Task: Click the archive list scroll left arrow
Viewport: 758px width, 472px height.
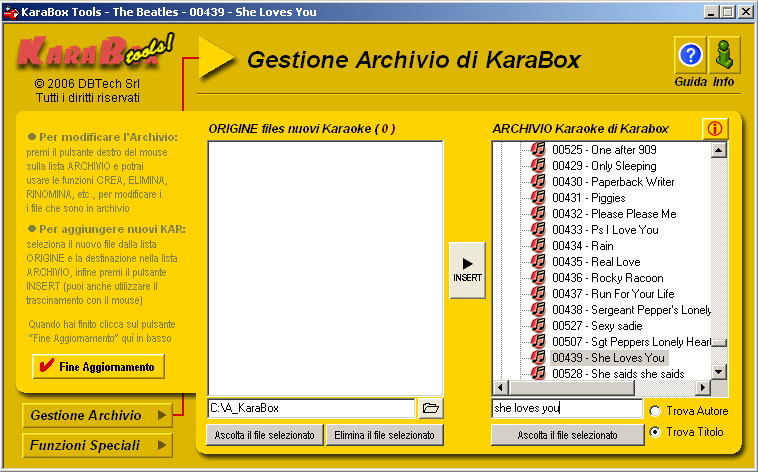Action: tap(500, 387)
